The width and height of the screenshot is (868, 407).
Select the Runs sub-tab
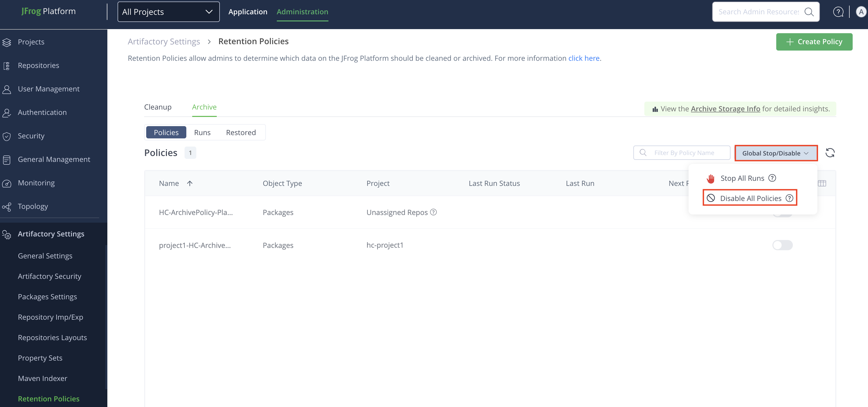click(202, 132)
